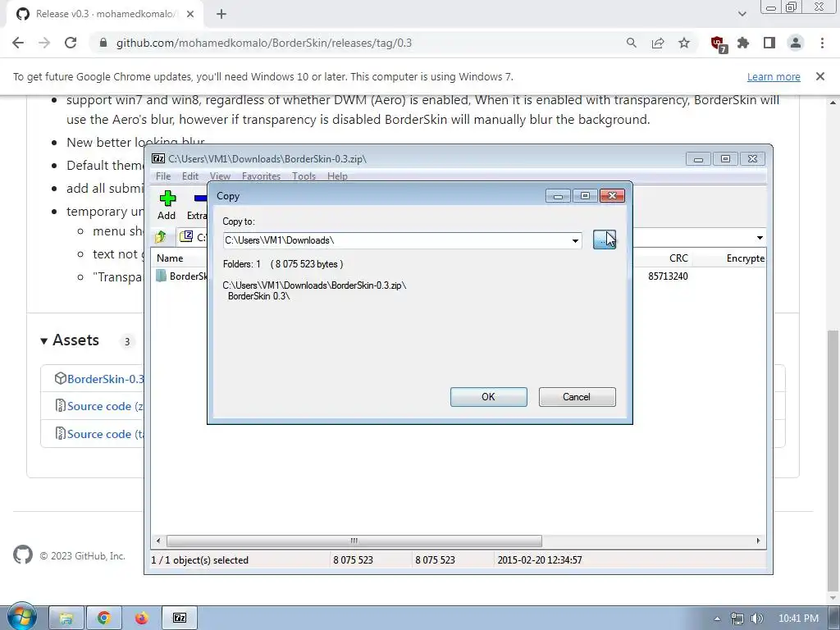Open the 7-Zip Tools menu
The width and height of the screenshot is (840, 630).
point(304,176)
